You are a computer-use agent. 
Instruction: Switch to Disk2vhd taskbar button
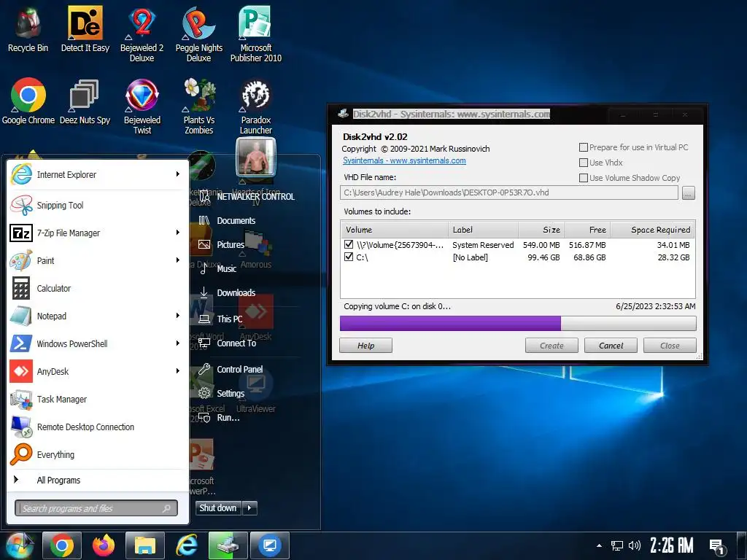pos(228,545)
